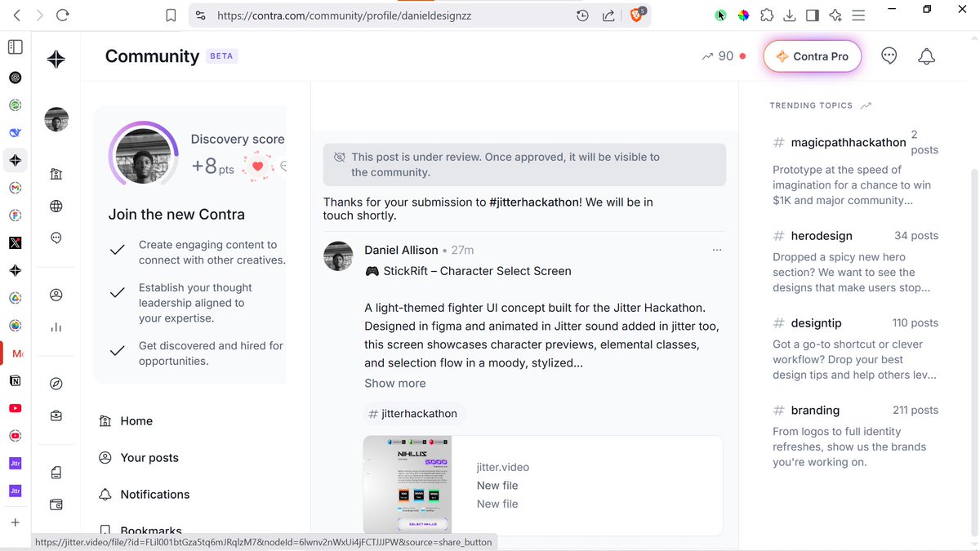The image size is (980, 551).
Task: Switch to the ChatGPT tab
Action: coord(15,78)
